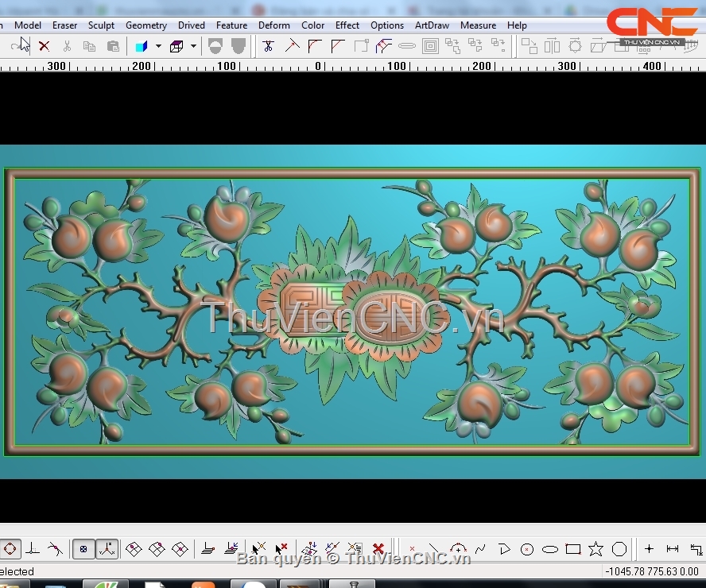Pick the rectangle drawing tool
Image resolution: width=706 pixels, height=588 pixels.
point(572,549)
